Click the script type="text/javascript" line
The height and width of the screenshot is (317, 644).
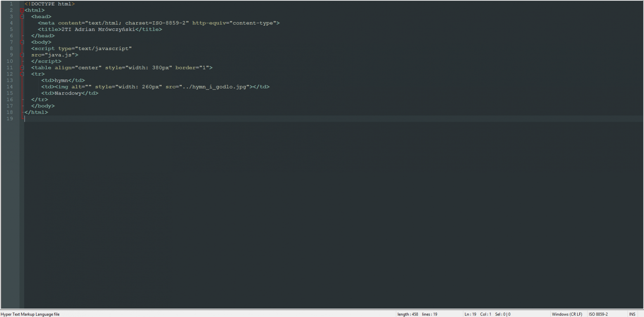click(81, 49)
